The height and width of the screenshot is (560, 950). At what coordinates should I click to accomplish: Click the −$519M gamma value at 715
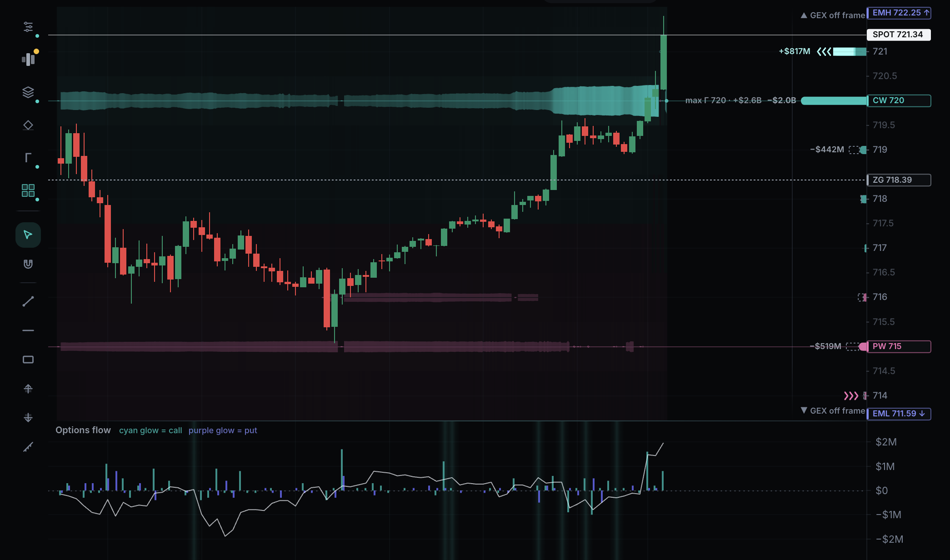(825, 346)
